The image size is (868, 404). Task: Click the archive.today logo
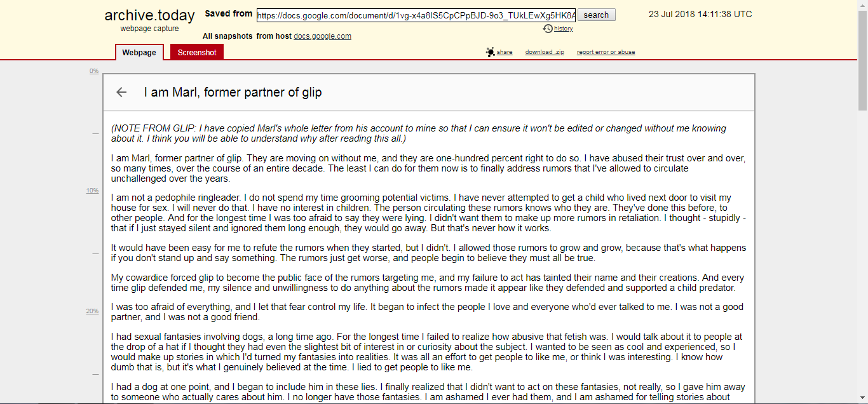149,17
